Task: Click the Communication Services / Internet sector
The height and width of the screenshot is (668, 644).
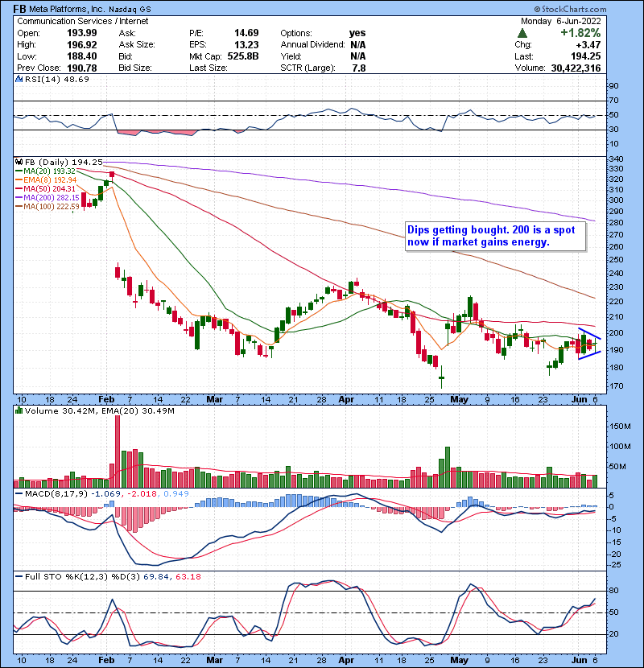Action: 83,21
